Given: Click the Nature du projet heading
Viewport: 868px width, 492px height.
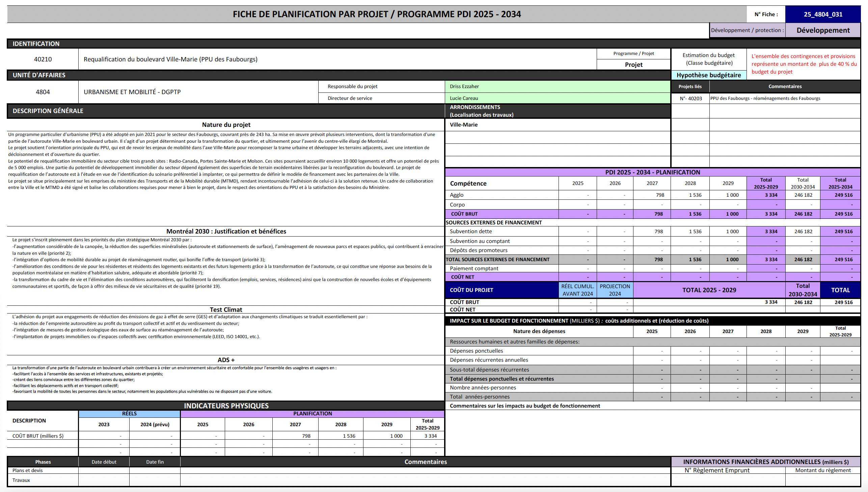Looking at the screenshot, I should point(226,125).
